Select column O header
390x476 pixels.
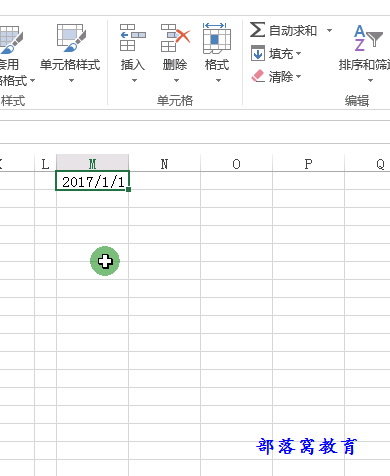click(236, 163)
